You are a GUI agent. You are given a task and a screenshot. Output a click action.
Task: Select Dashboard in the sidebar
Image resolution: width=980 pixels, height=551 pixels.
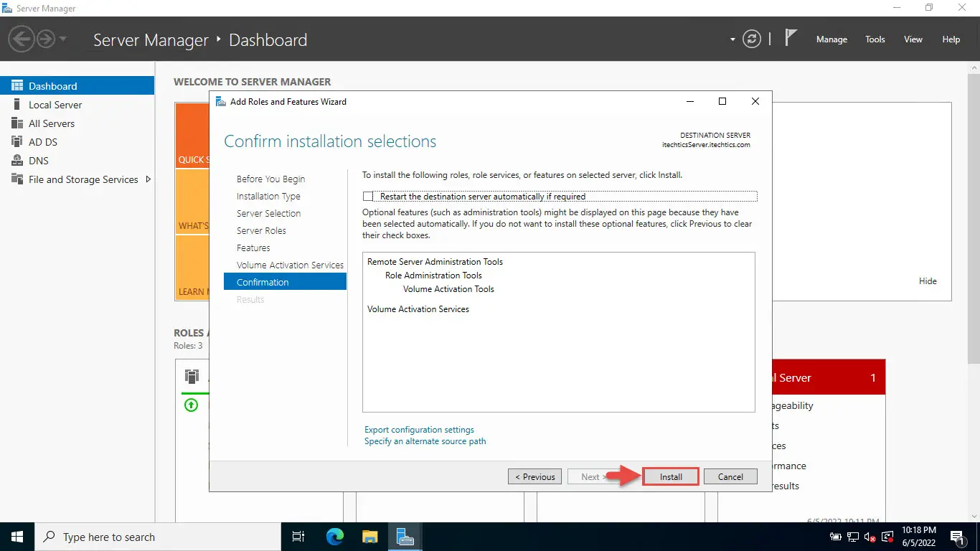tap(77, 86)
